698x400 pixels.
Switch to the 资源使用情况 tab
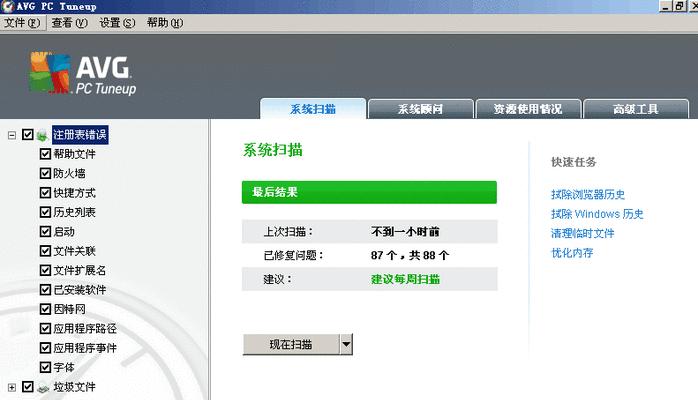point(528,109)
